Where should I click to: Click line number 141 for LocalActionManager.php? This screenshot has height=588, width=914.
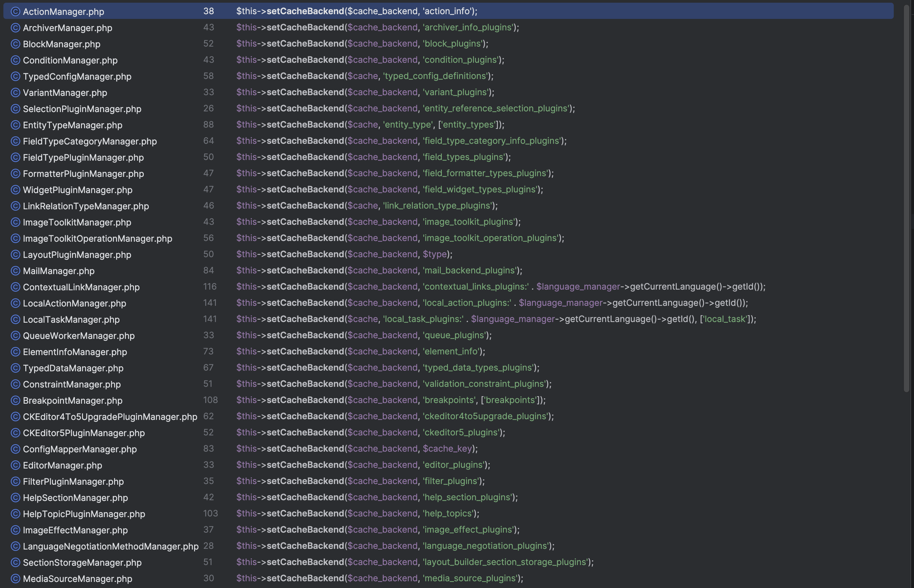[210, 303]
